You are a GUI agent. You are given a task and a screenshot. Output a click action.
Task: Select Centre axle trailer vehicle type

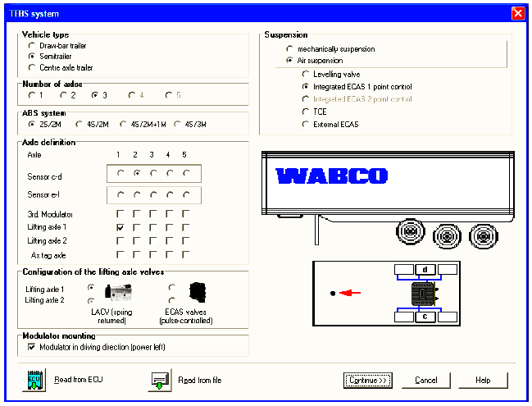31,67
